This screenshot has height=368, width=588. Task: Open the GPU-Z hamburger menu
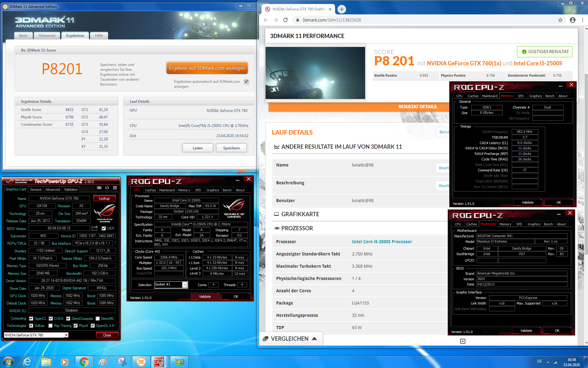tap(115, 188)
